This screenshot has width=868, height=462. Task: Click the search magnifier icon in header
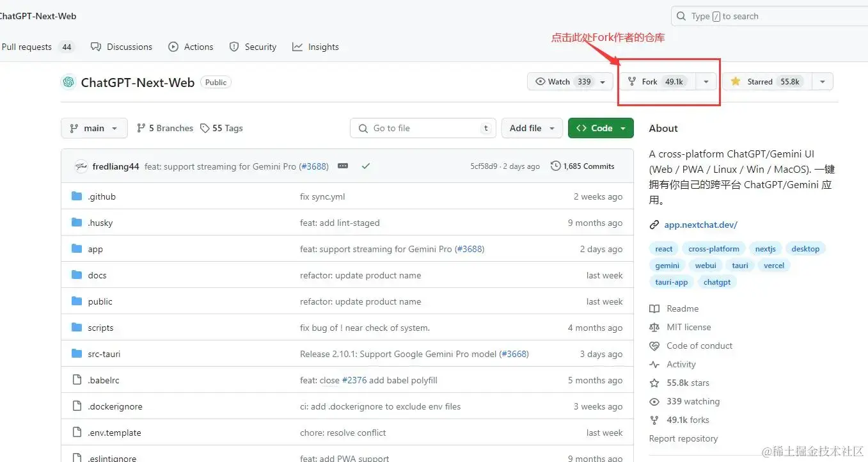682,17
